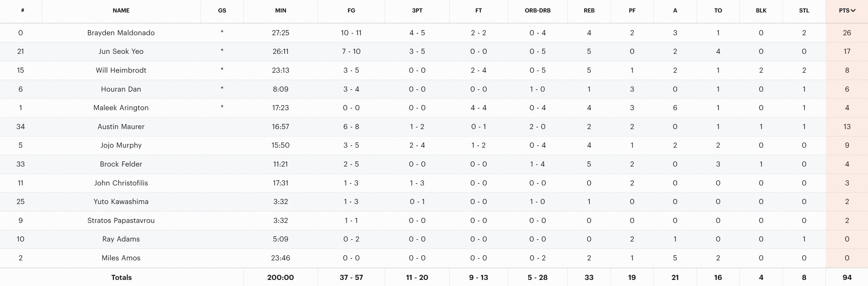Click the REB column header

tap(589, 11)
